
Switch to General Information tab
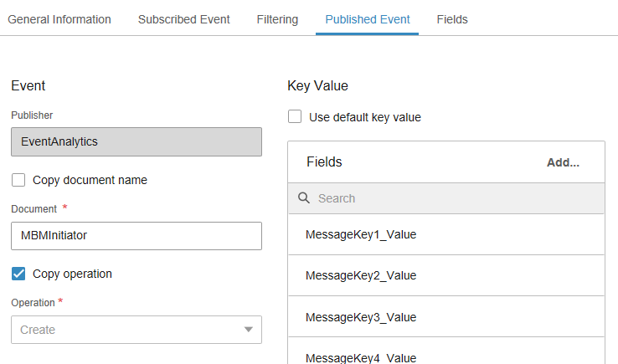59,19
